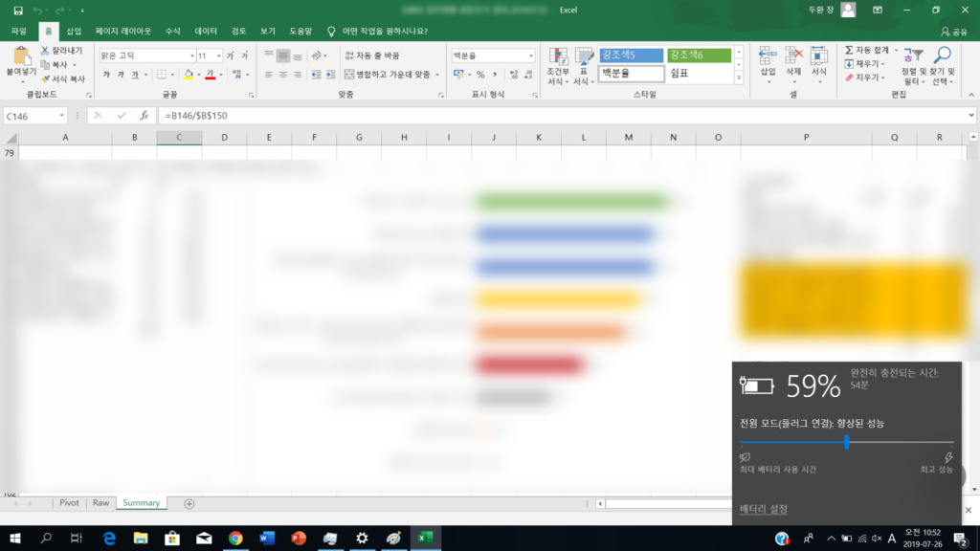Expand the cell styles gallery more arrow

click(x=739, y=78)
